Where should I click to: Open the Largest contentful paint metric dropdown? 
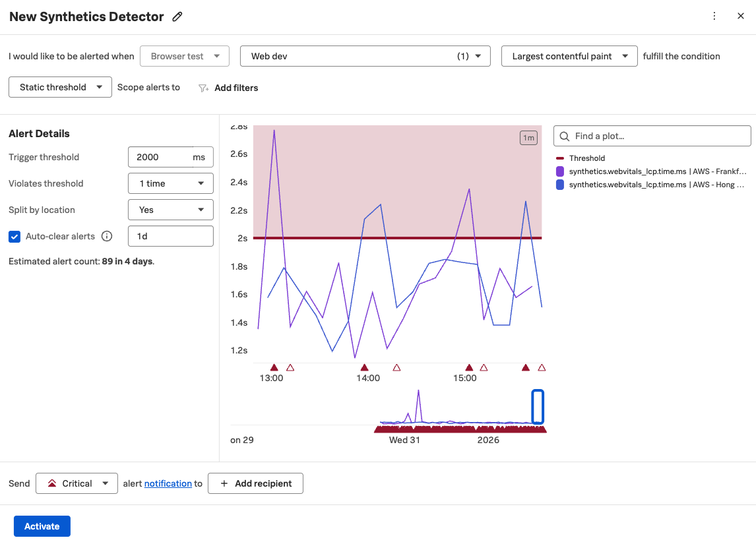[569, 56]
